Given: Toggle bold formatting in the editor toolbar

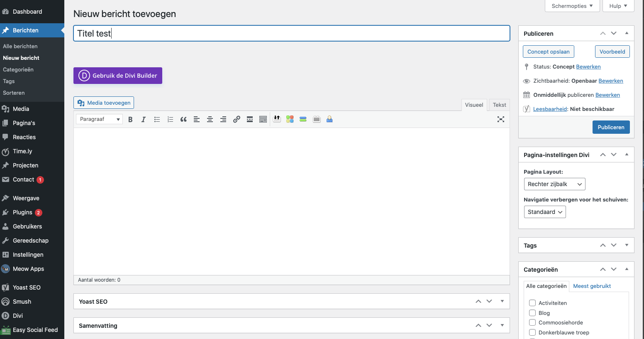Looking at the screenshot, I should 130,119.
